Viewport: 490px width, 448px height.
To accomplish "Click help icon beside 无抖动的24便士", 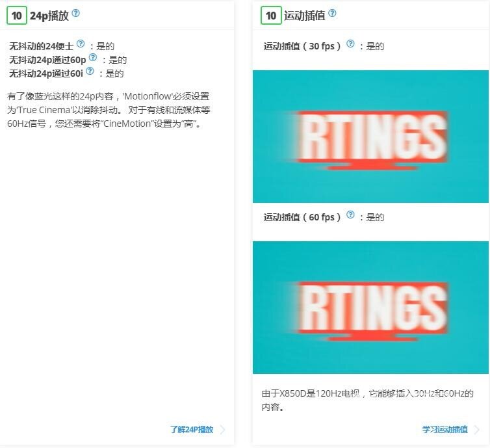I will coord(81,44).
